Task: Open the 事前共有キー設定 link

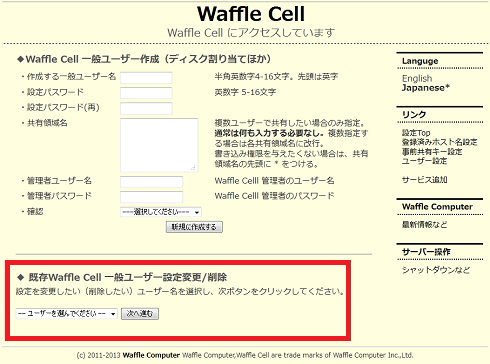Action: pyautogui.click(x=432, y=152)
